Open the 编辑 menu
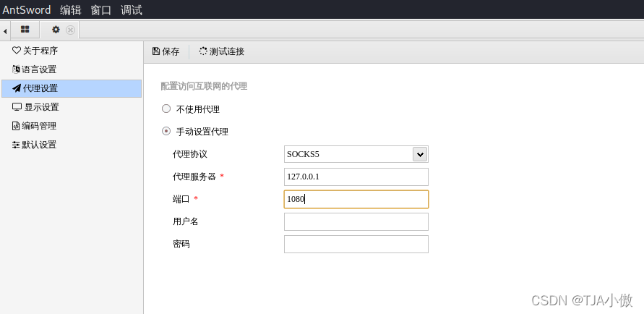644x314 pixels. tap(71, 10)
